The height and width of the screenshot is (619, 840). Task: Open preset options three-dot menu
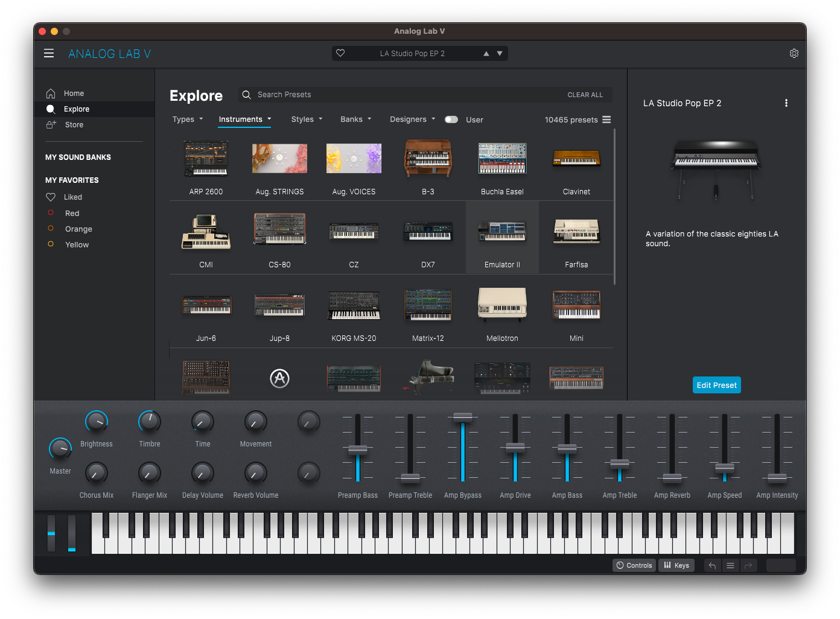click(786, 103)
